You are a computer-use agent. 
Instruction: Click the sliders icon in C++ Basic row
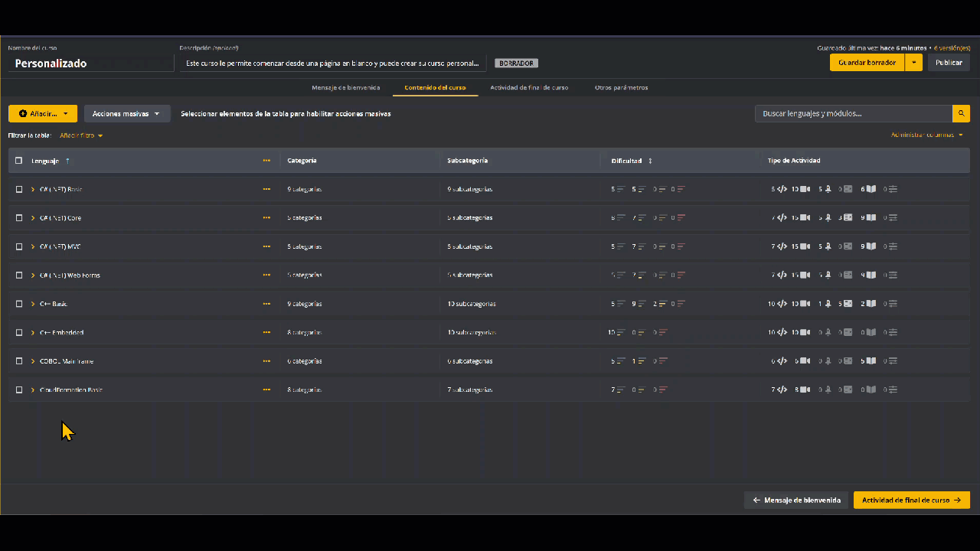pyautogui.click(x=893, y=304)
